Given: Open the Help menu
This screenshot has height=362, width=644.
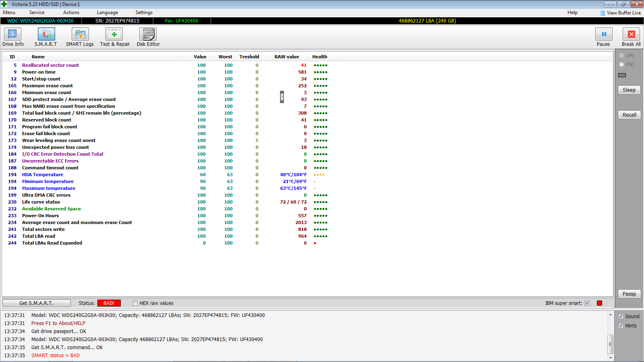Looking at the screenshot, I should 572,12.
